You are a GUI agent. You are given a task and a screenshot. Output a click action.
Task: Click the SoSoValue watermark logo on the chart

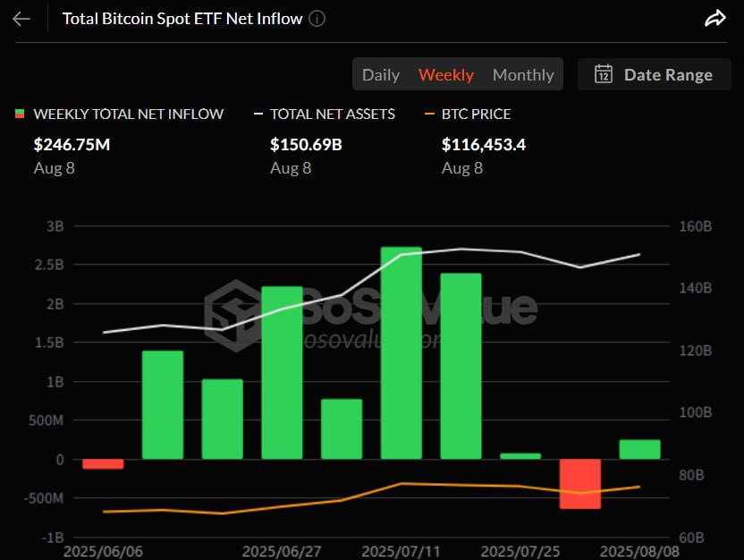[x=234, y=313]
